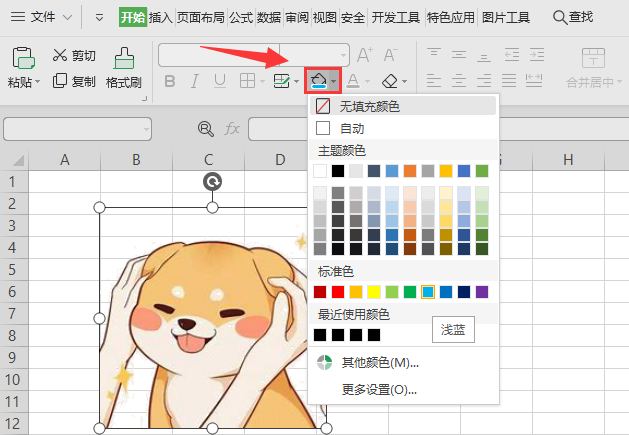
Task: Click the image rotation handle
Action: coord(212,182)
